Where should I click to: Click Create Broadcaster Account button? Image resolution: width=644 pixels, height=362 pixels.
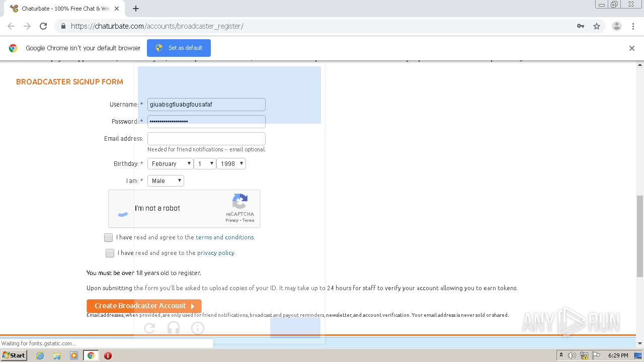coord(144,306)
